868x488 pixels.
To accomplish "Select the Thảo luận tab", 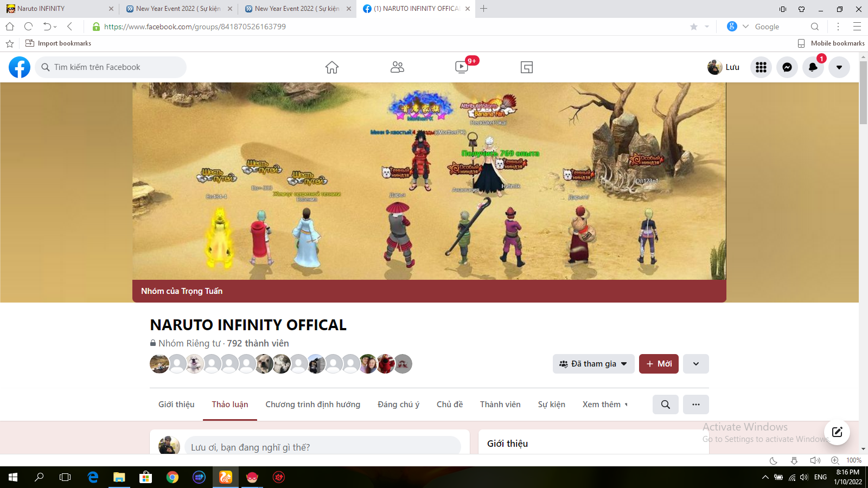I will 230,404.
